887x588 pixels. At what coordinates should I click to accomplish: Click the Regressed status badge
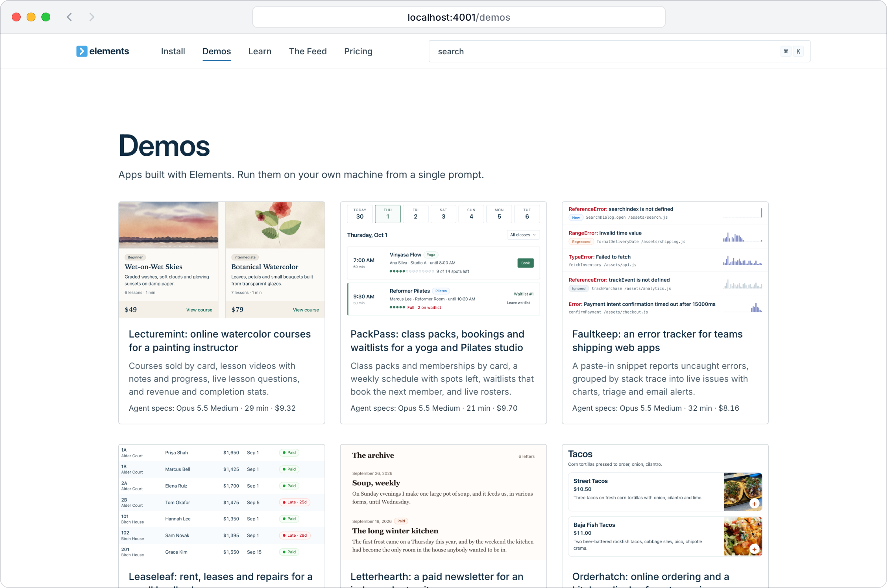[x=581, y=242]
